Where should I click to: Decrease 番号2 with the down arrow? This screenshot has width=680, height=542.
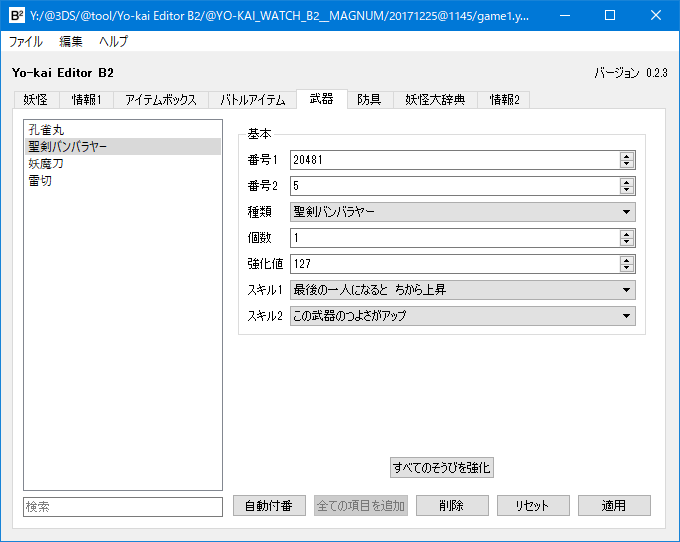pos(627,190)
